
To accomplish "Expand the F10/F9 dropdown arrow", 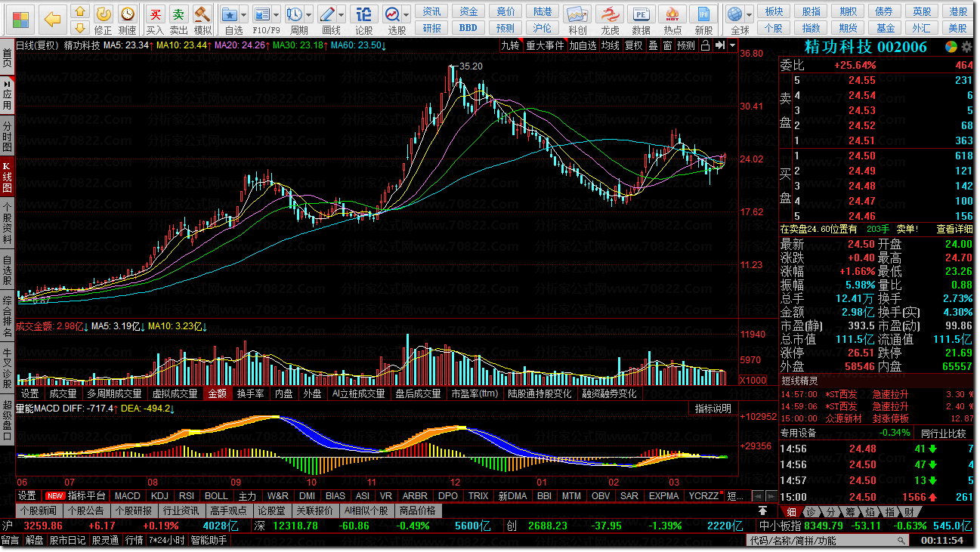I will 276,14.
